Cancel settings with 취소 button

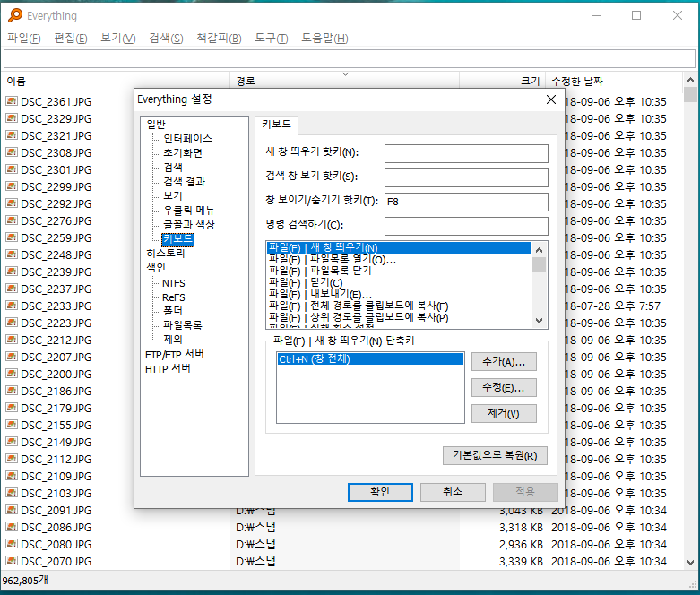453,492
